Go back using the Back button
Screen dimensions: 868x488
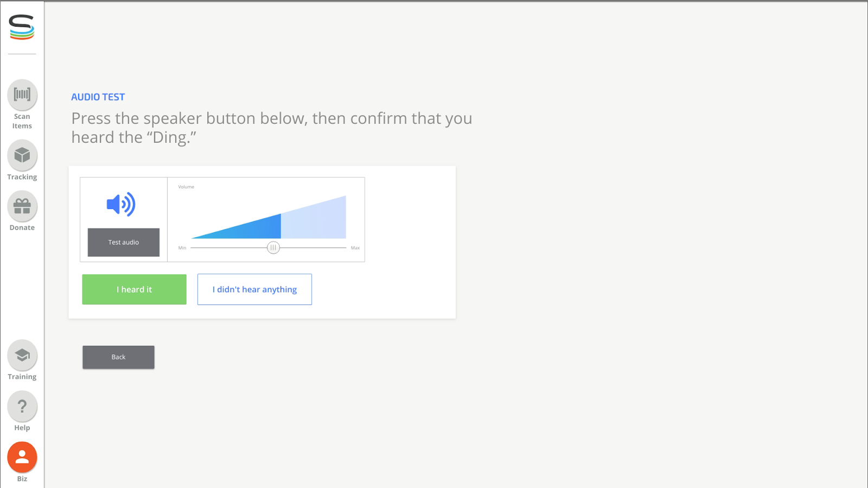118,357
